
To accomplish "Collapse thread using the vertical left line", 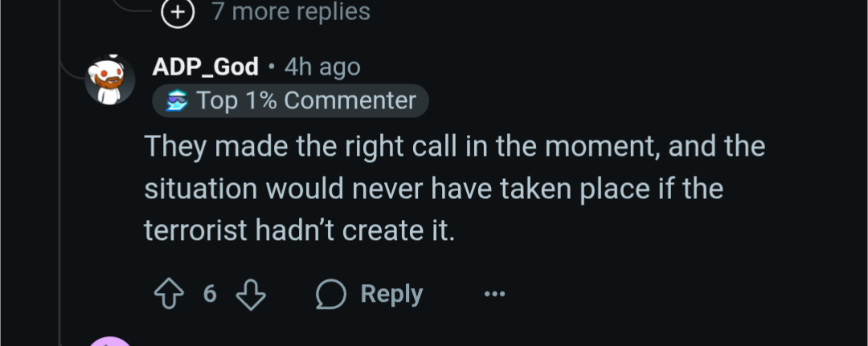I will pyautogui.click(x=60, y=201).
